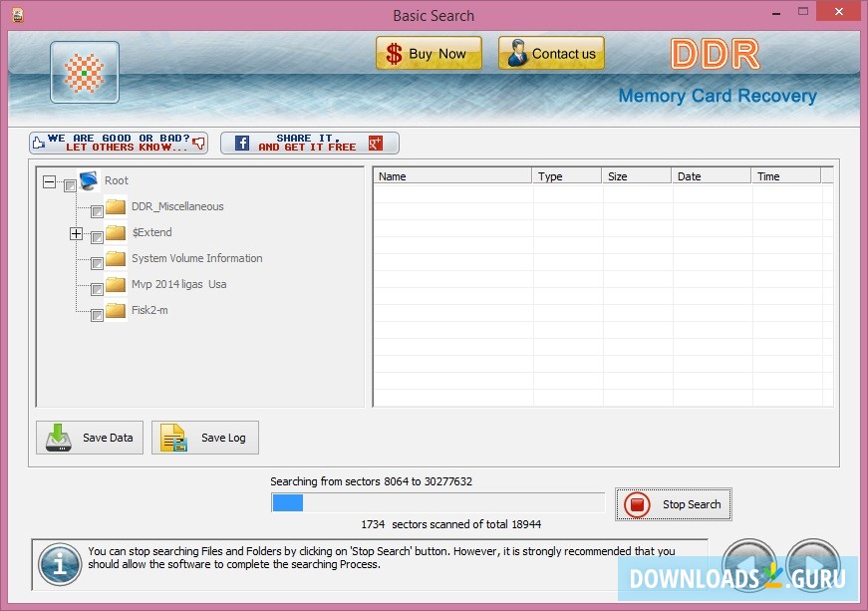Sort by the Date column header

(711, 176)
